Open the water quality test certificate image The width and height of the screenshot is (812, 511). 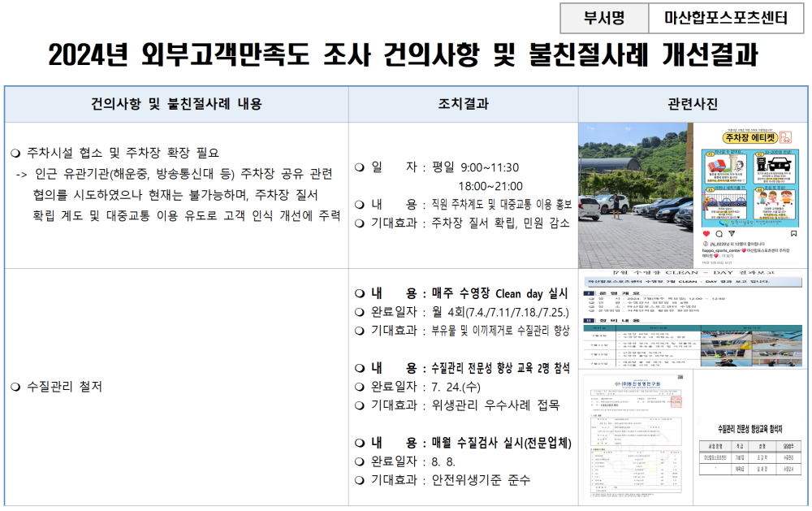[635, 438]
